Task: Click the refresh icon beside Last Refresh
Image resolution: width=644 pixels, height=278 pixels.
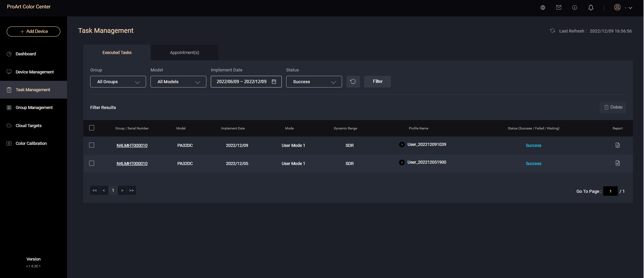Action: click(x=552, y=31)
